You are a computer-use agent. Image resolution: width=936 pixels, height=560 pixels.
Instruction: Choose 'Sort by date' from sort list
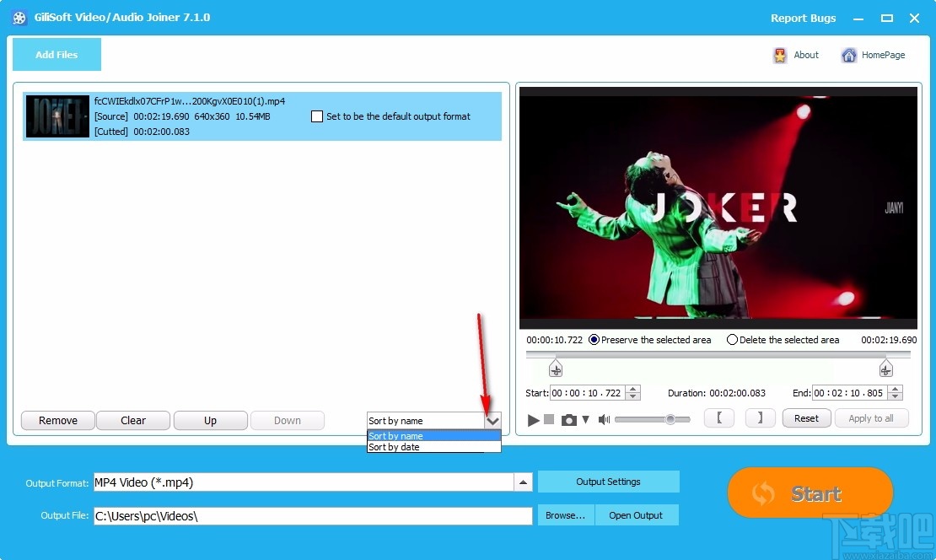pyautogui.click(x=396, y=447)
